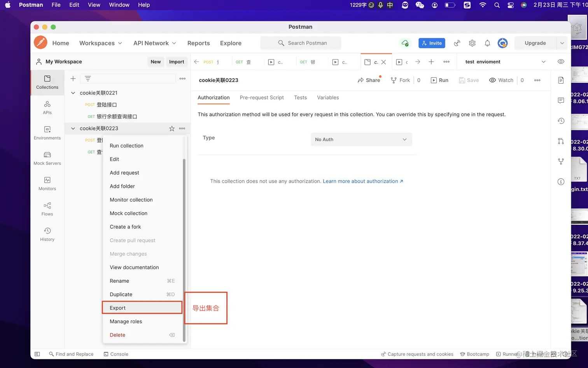Image resolution: width=588 pixels, height=368 pixels.
Task: Expand the API Network dropdown
Action: [x=155, y=43]
